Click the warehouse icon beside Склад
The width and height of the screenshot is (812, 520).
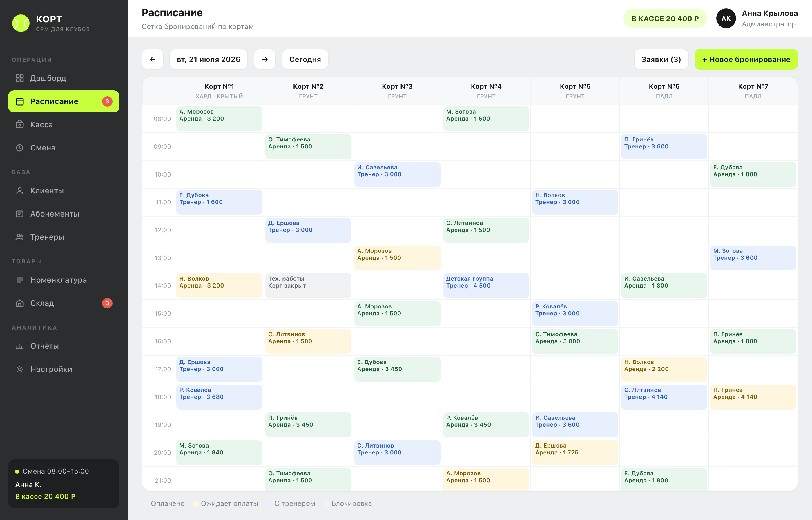(x=20, y=303)
